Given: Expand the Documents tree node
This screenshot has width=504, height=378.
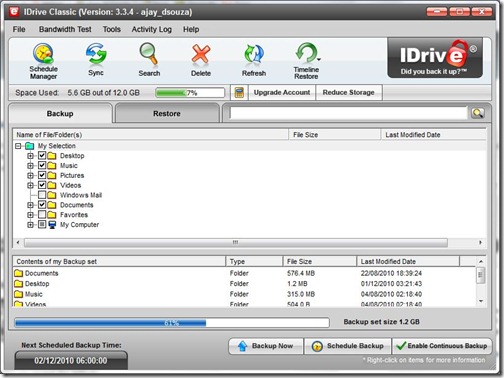Looking at the screenshot, I should [x=30, y=205].
